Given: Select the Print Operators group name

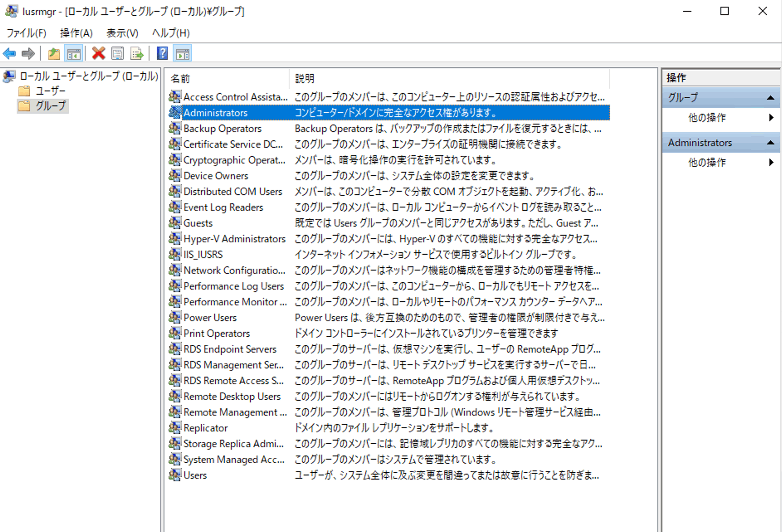Looking at the screenshot, I should tap(217, 333).
